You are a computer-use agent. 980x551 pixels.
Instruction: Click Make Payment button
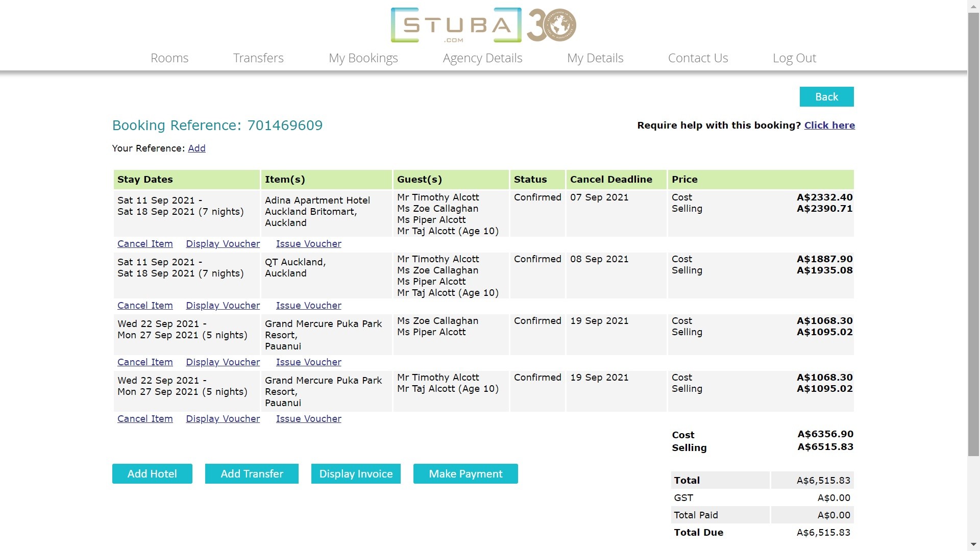click(x=465, y=474)
